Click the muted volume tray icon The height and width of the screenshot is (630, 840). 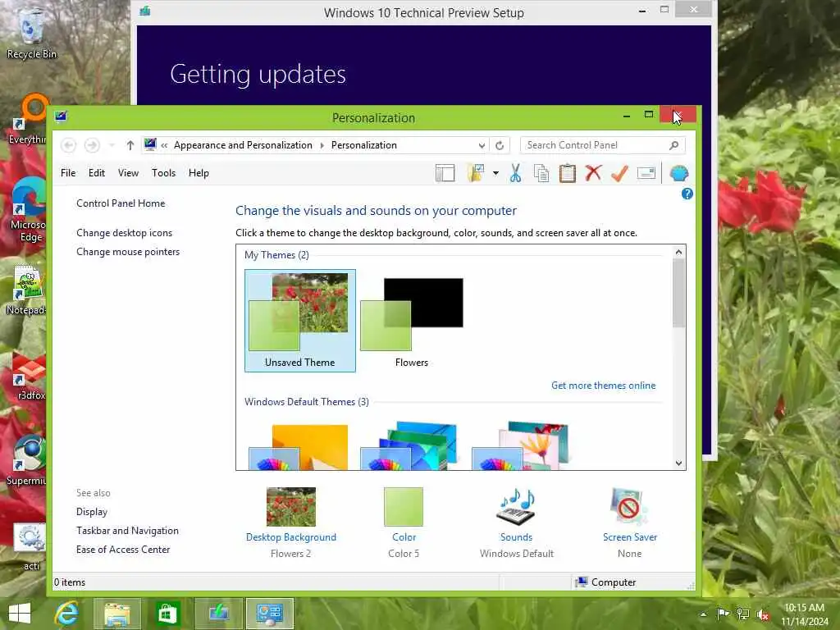762,614
